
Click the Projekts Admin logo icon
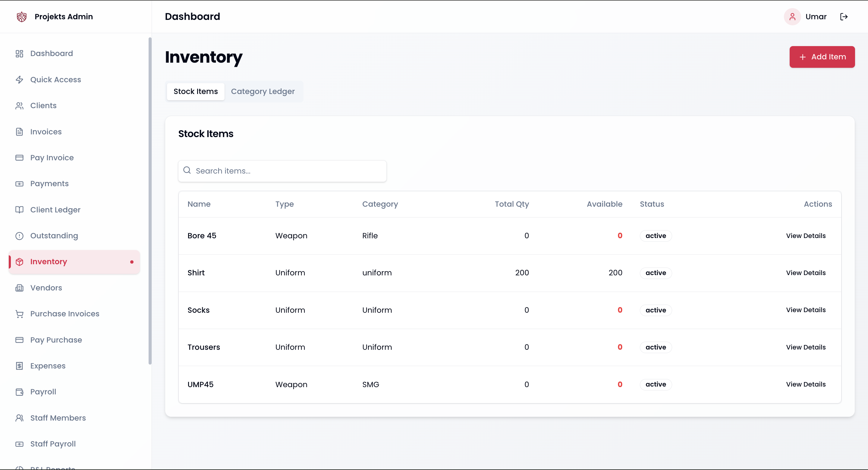pyautogui.click(x=22, y=17)
